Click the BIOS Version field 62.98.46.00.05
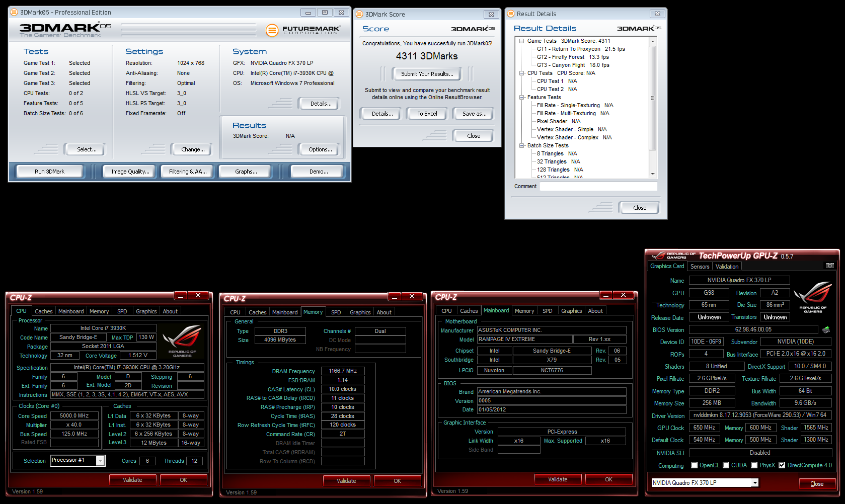 753,330
